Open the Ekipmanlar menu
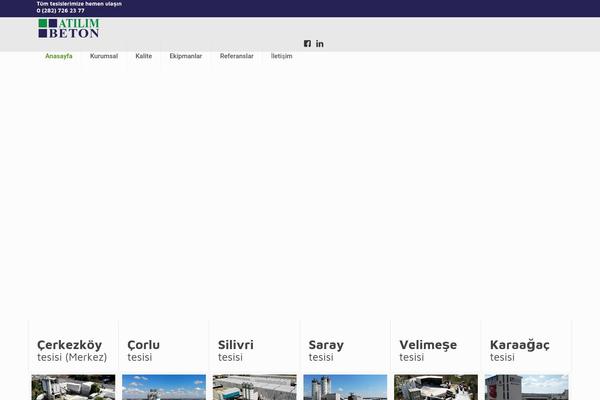600x400 pixels. pos(186,56)
